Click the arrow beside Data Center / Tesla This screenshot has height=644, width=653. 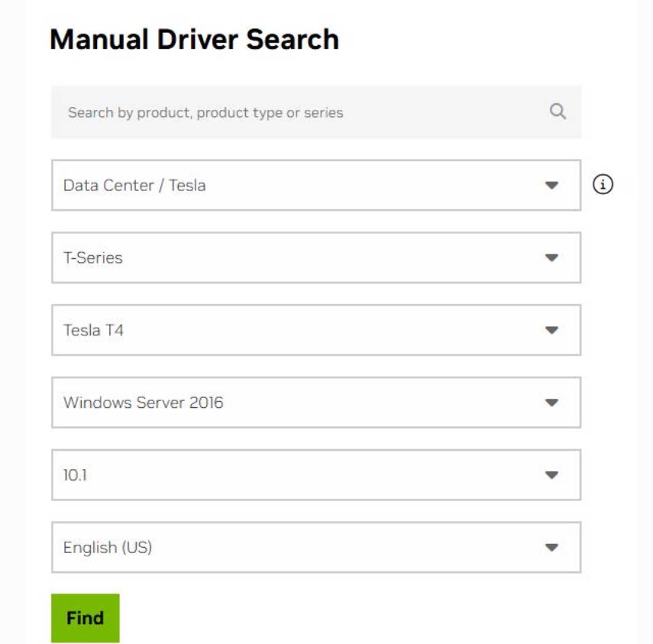(551, 186)
